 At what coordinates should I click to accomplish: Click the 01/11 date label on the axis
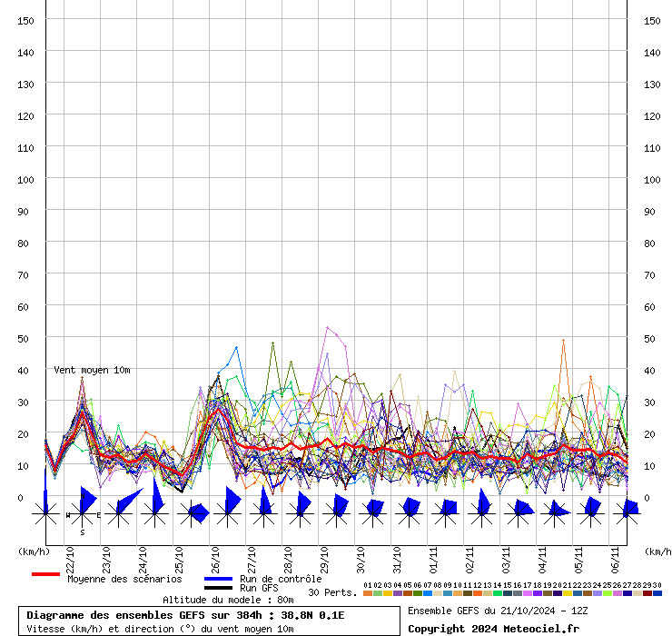coord(433,555)
